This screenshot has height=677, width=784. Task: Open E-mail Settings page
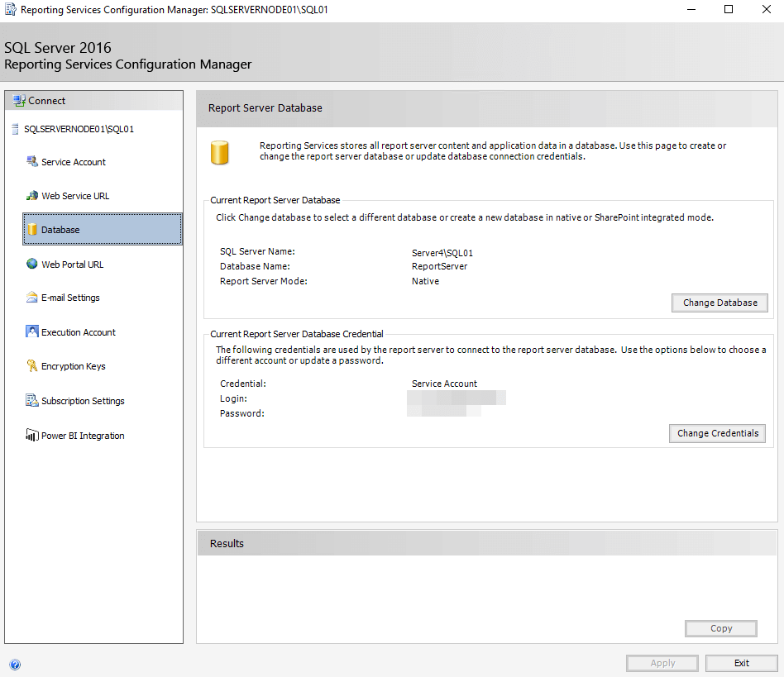(70, 298)
